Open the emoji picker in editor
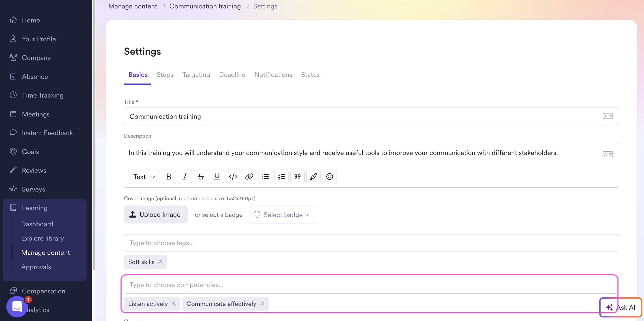The image size is (644, 321). pos(329,176)
